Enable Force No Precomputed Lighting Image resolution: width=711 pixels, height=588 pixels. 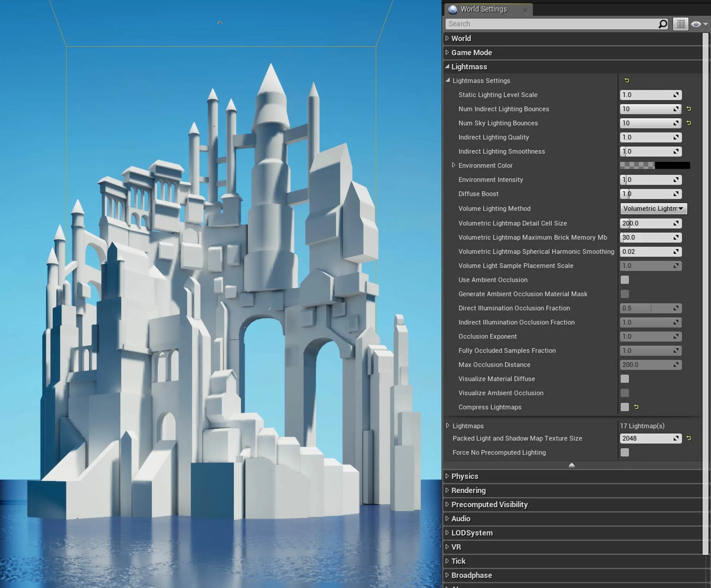coord(625,452)
